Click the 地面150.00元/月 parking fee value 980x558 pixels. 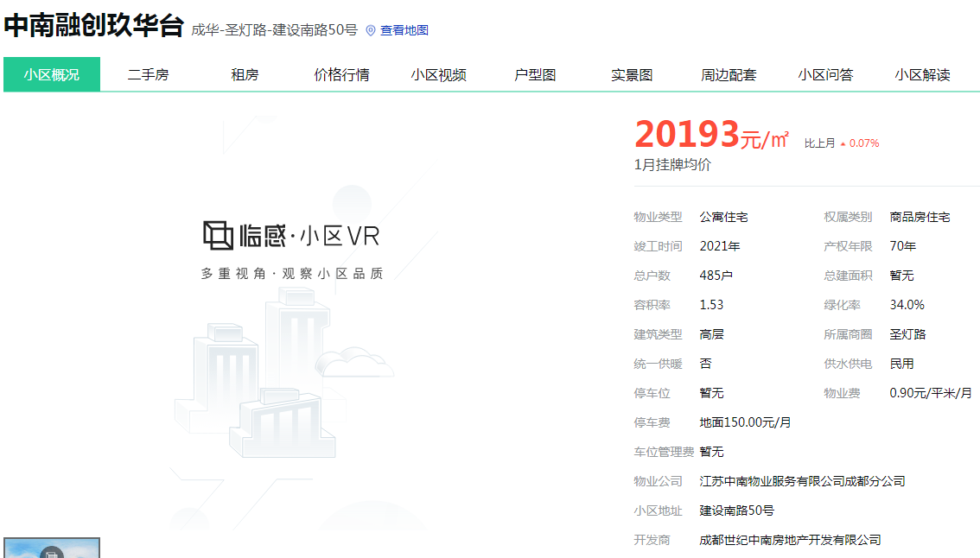(745, 422)
